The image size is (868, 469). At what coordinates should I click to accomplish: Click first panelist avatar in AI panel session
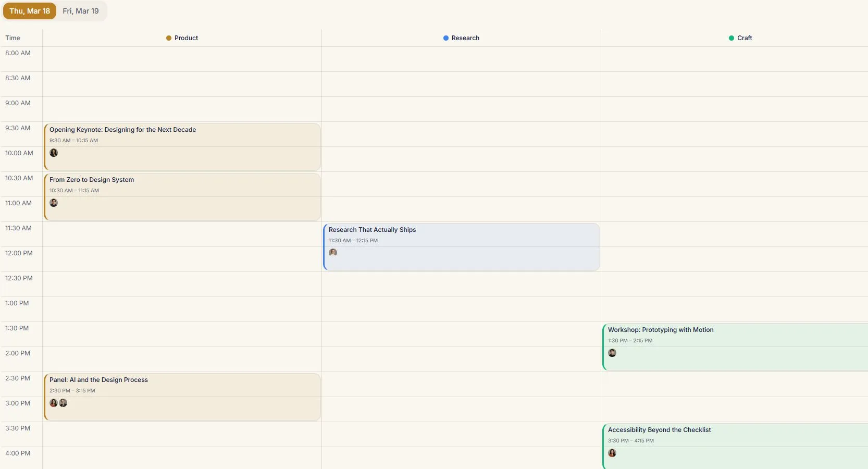[54, 403]
